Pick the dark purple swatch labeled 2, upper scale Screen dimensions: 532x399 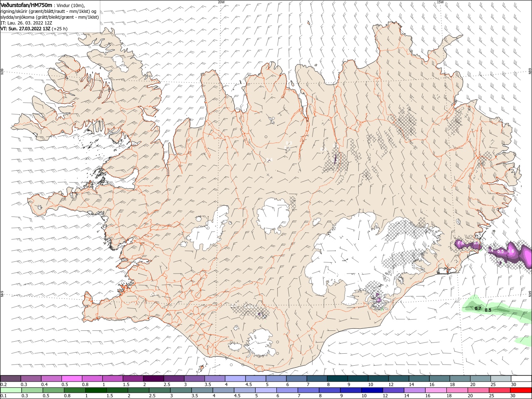[x=153, y=379]
